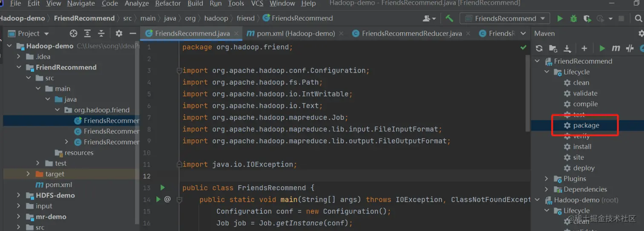Place cursor on the Configuration conf line

pos(303,211)
